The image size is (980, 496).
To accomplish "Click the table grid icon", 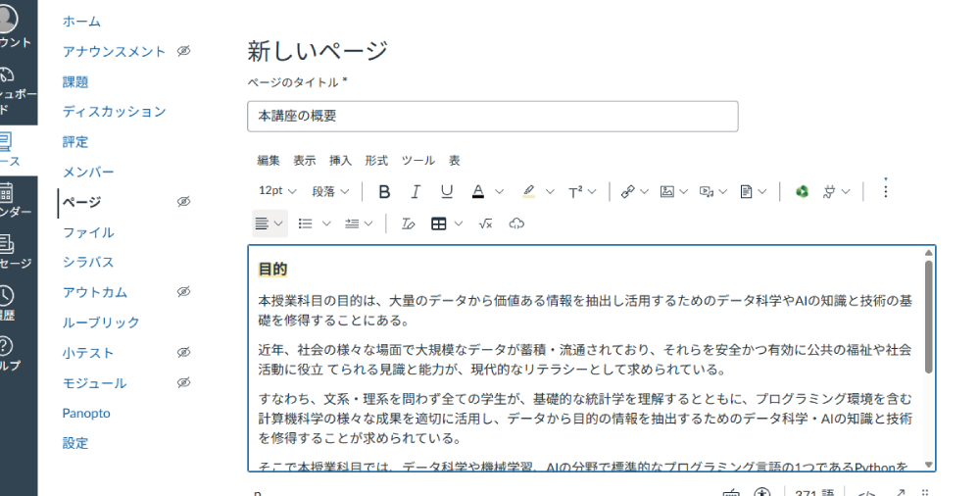I will 439,223.
